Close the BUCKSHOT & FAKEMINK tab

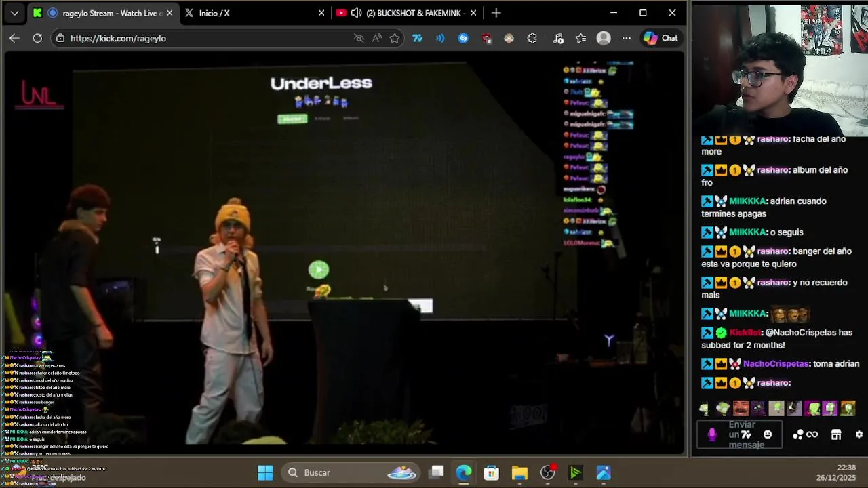point(473,13)
